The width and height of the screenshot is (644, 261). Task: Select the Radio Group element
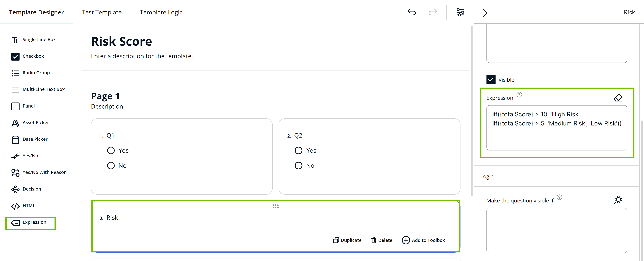coord(36,72)
